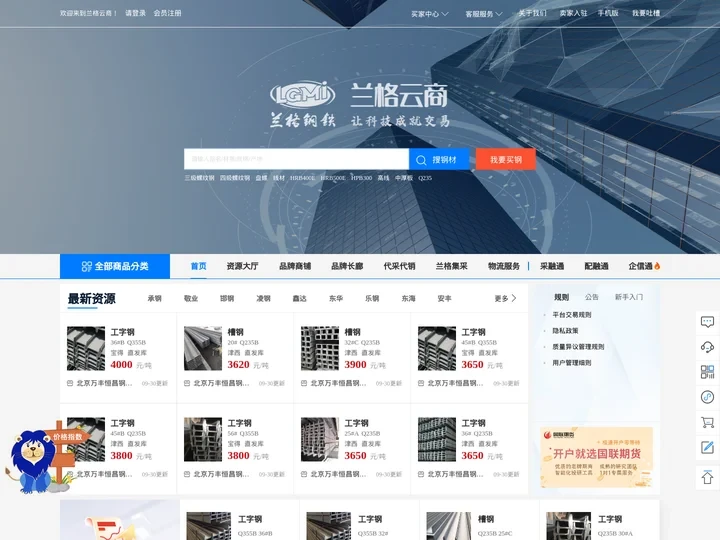Viewport: 720px width, 540px height.
Task: Open 配融通 nav item
Action: pos(596,266)
